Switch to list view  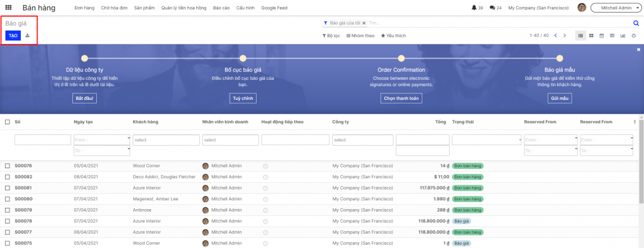[x=580, y=36]
